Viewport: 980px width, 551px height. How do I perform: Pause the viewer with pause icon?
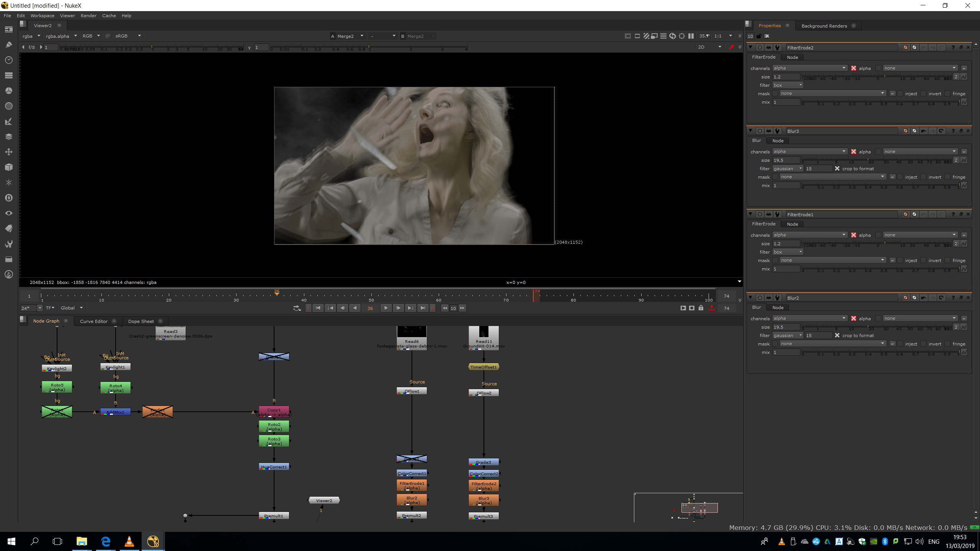(x=691, y=36)
